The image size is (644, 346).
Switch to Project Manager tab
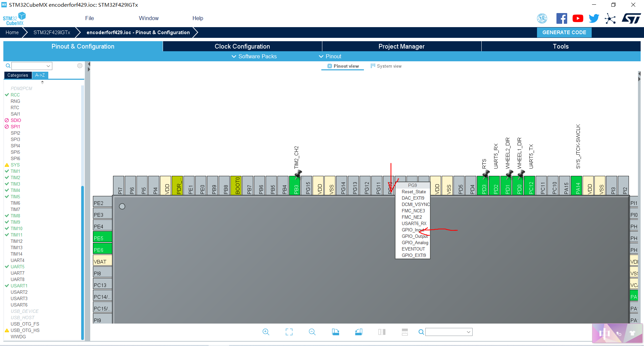(x=401, y=46)
